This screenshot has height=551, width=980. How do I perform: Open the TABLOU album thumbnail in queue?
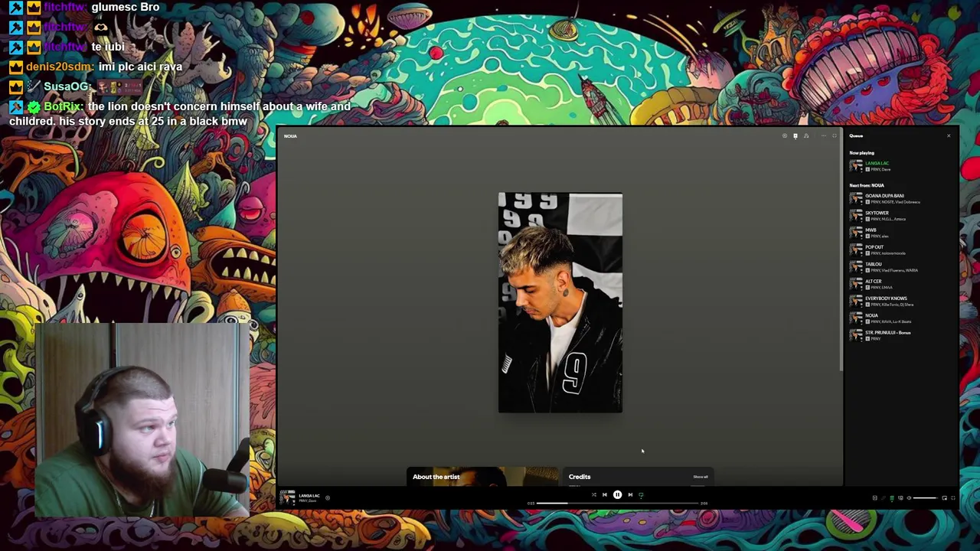pyautogui.click(x=856, y=267)
